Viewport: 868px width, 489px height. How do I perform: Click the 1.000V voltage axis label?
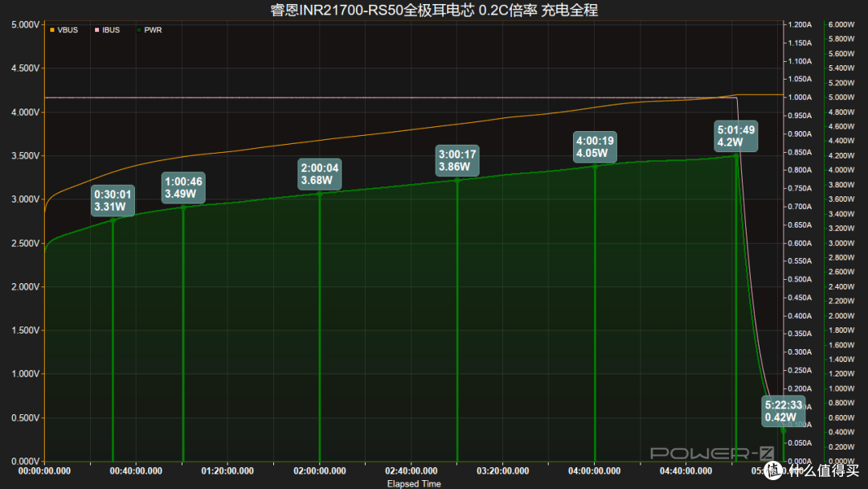point(26,374)
